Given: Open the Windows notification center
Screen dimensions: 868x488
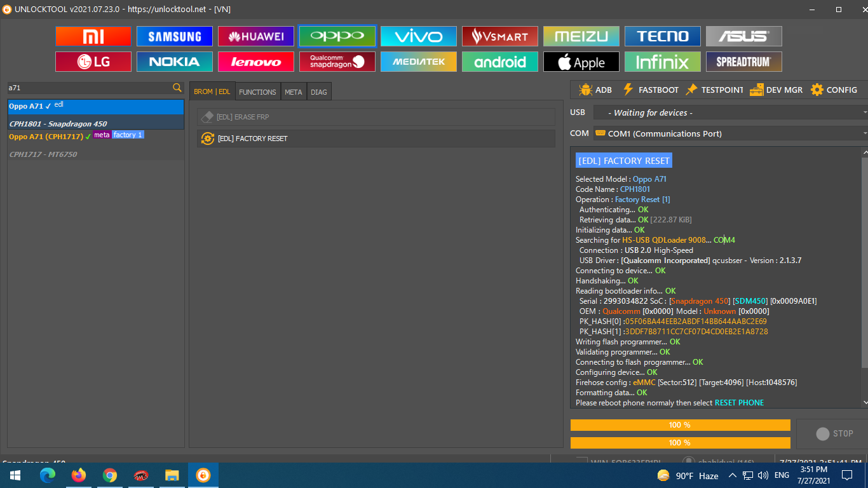Looking at the screenshot, I should point(847,475).
